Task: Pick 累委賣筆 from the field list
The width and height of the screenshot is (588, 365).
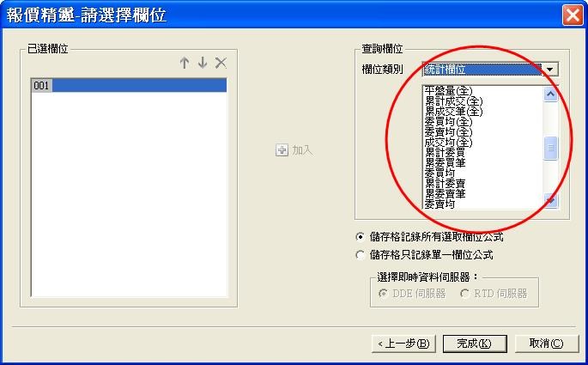Action: [445, 194]
